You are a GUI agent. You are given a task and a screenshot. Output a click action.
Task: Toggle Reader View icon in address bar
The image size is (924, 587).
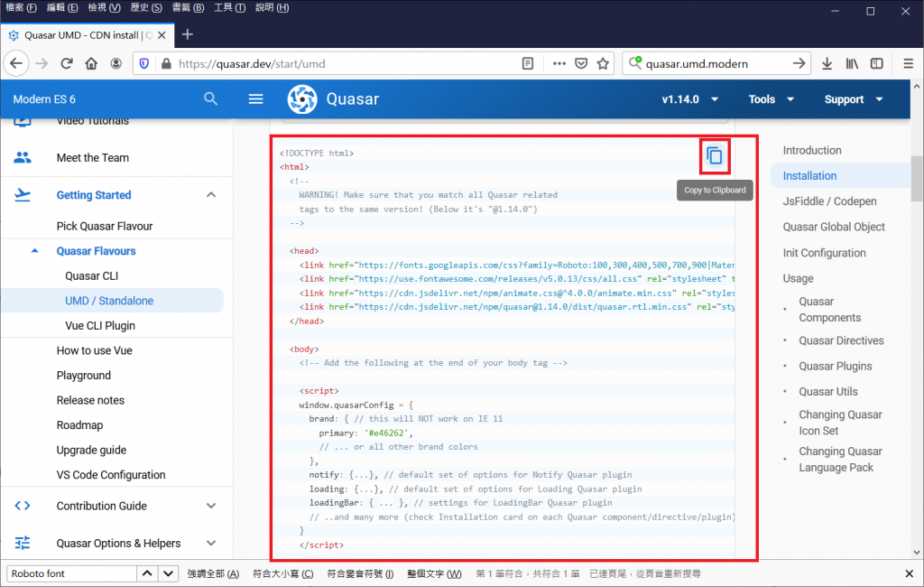click(528, 64)
